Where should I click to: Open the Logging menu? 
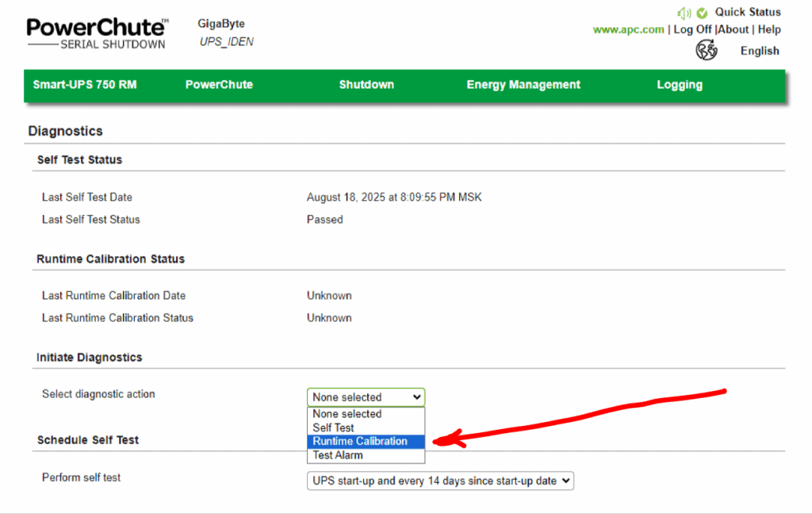click(x=680, y=84)
